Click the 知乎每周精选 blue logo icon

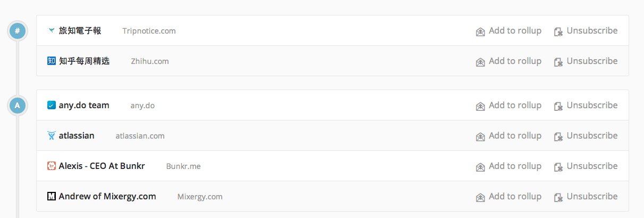coord(51,61)
